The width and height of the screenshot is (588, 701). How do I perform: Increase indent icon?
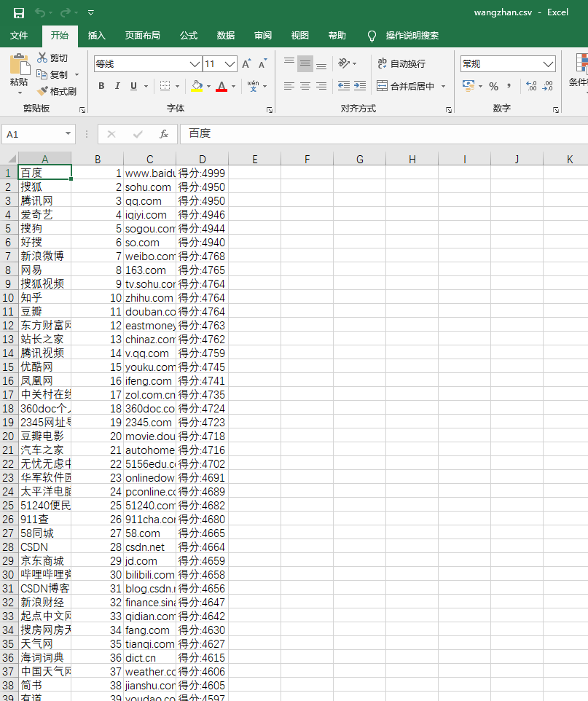pyautogui.click(x=360, y=86)
